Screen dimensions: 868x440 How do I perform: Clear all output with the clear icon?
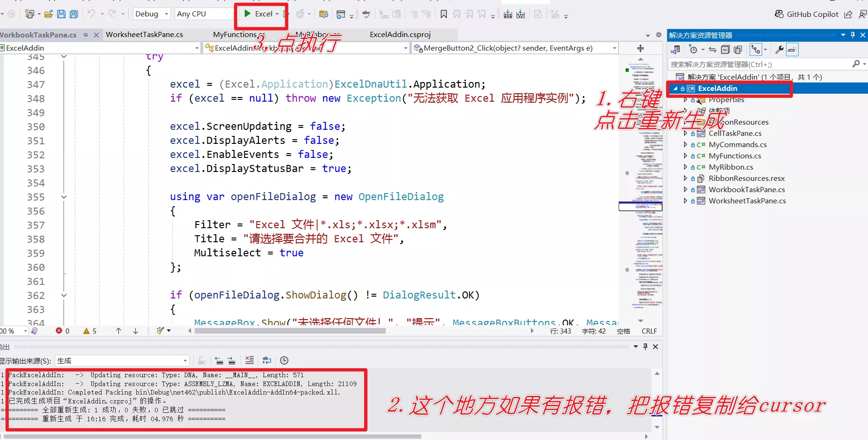pos(250,360)
